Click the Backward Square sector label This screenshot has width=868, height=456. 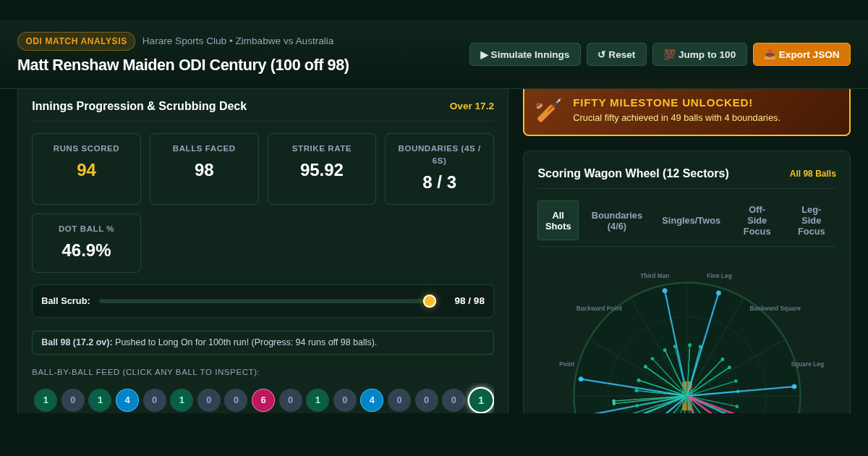pyautogui.click(x=775, y=308)
